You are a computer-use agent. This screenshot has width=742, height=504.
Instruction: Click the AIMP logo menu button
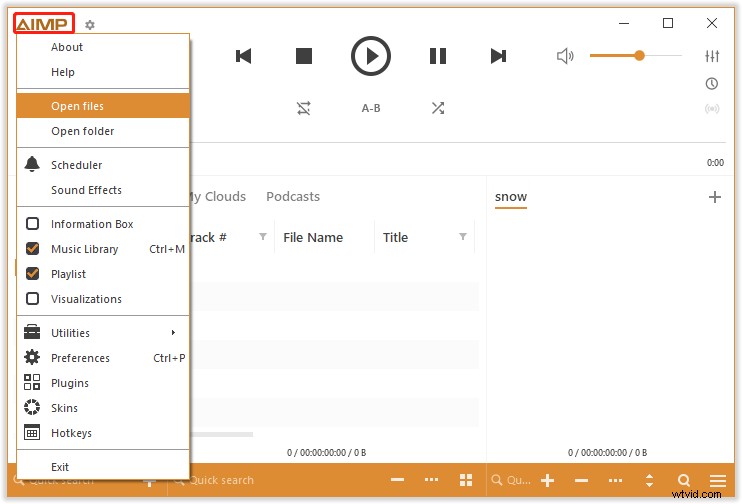point(44,23)
